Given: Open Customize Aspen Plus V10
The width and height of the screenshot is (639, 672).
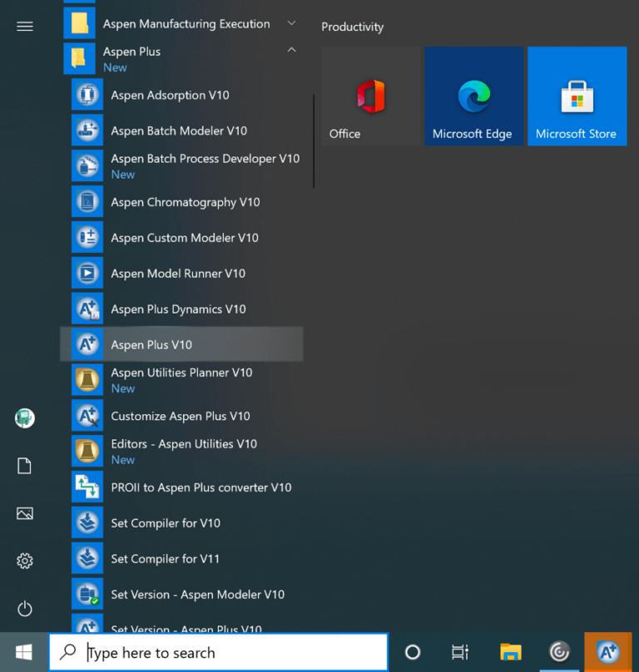Looking at the screenshot, I should (181, 416).
